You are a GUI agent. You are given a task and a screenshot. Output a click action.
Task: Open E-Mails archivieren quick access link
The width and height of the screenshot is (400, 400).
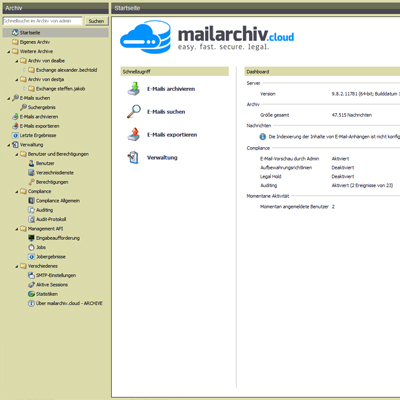(171, 89)
